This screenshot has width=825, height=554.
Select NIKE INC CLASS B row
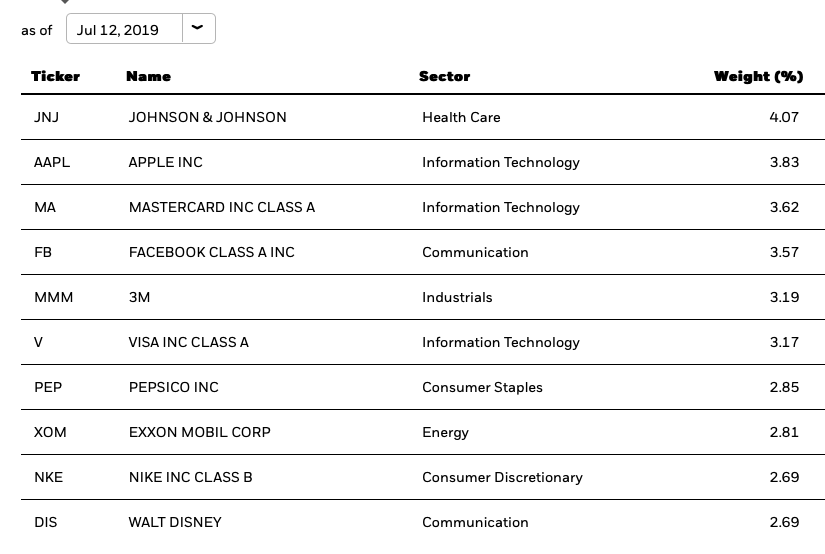(423, 477)
